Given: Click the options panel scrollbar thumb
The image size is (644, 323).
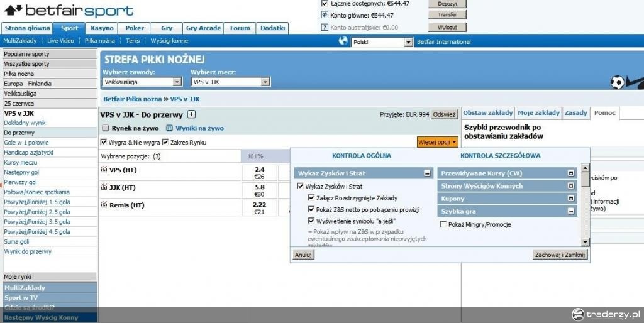Looking at the screenshot, I should (x=586, y=179).
